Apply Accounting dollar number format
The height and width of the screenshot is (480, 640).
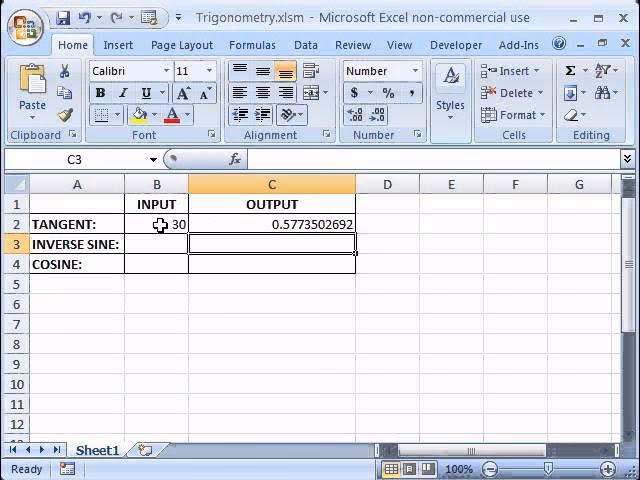[x=354, y=93]
